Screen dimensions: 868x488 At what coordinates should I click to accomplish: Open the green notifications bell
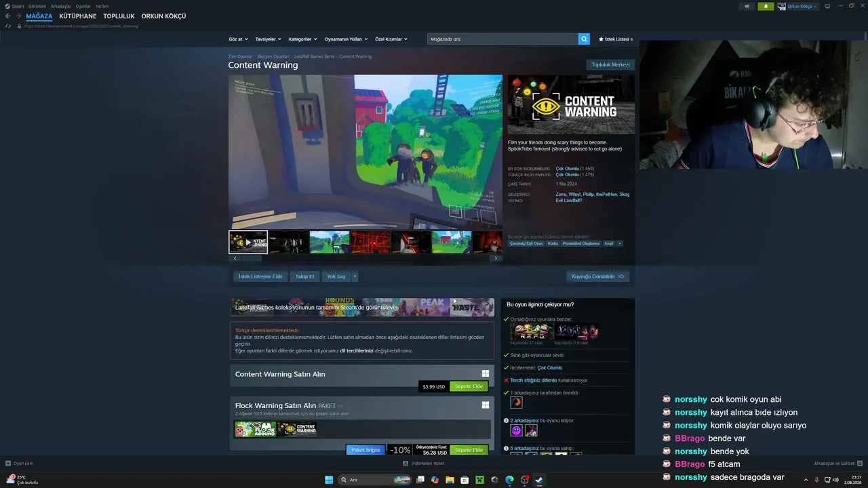click(766, 6)
